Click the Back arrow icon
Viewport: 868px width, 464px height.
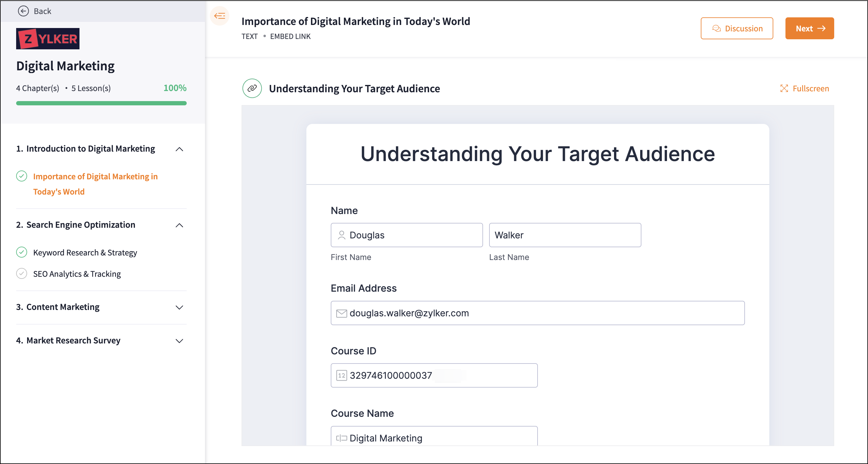pos(23,11)
